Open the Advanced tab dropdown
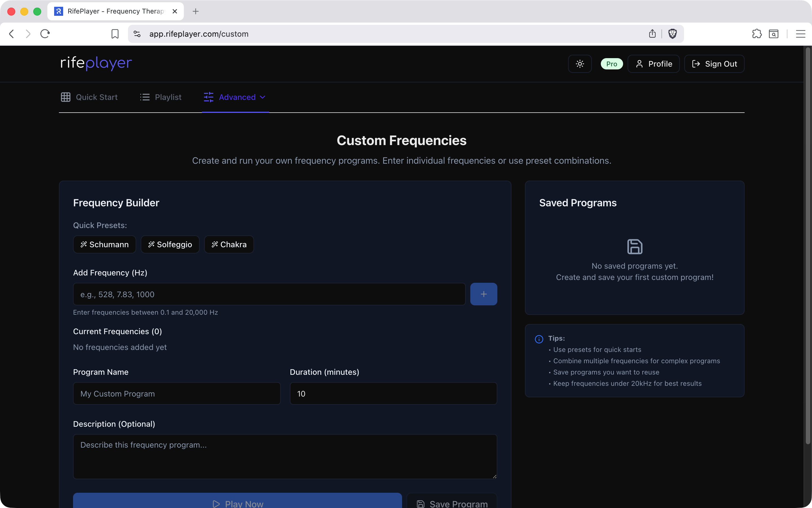 pyautogui.click(x=235, y=97)
